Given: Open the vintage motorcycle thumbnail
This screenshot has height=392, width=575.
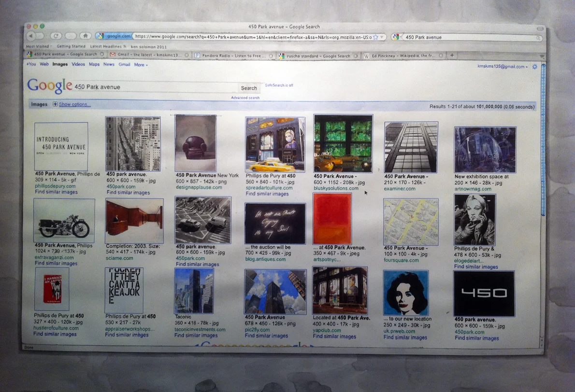Looking at the screenshot, I should 64,221.
